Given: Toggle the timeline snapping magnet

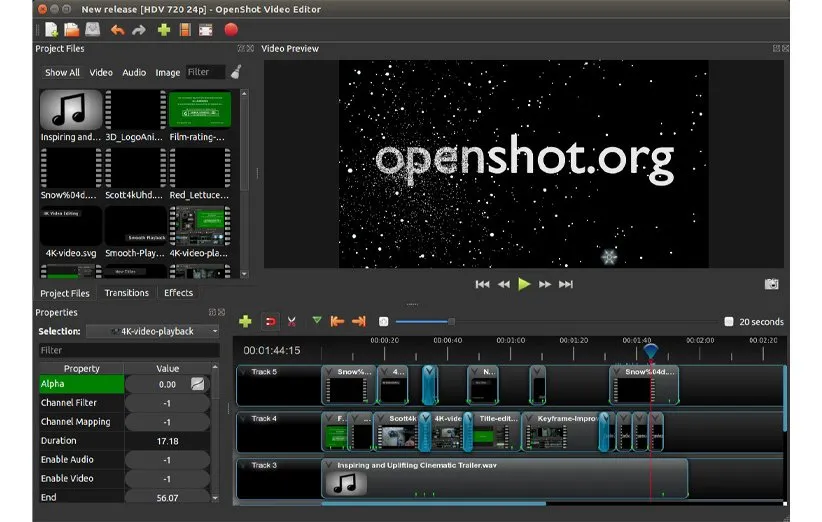Looking at the screenshot, I should pos(270,321).
